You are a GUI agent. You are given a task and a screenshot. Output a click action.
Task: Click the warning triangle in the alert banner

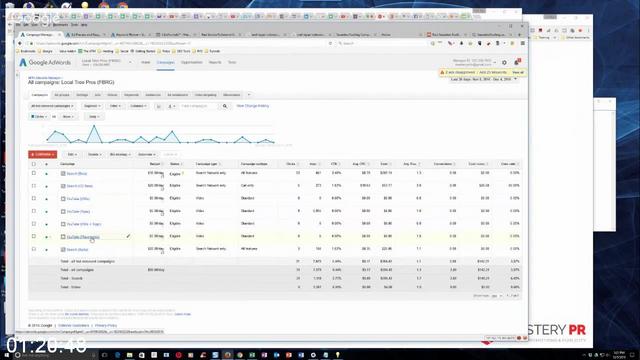[x=442, y=73]
